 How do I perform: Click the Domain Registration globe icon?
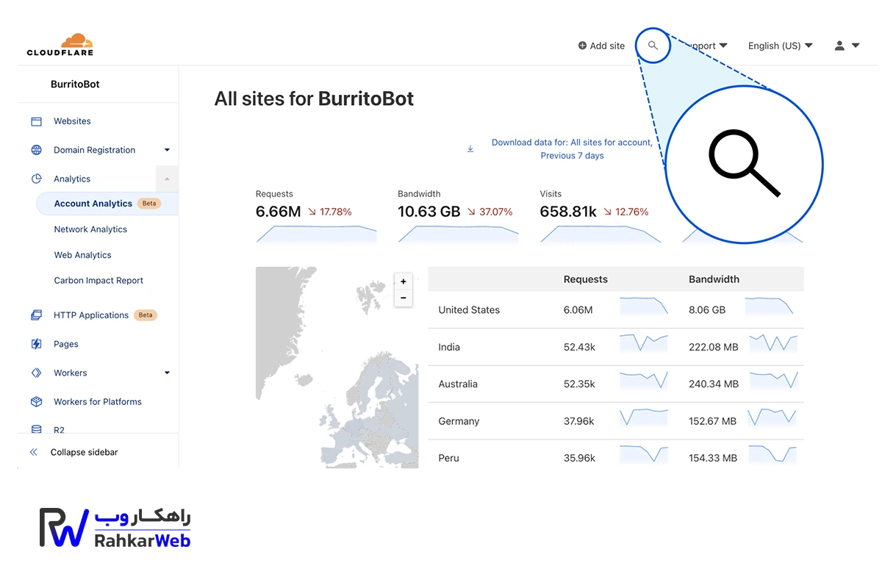pyautogui.click(x=36, y=150)
